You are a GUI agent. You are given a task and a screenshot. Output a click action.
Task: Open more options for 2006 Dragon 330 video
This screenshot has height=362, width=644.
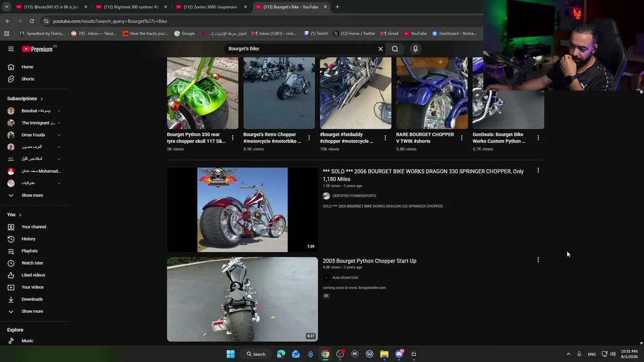coord(538,170)
